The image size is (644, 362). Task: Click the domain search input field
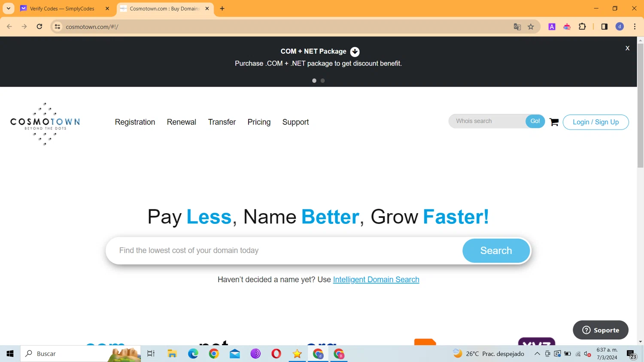tap(285, 250)
